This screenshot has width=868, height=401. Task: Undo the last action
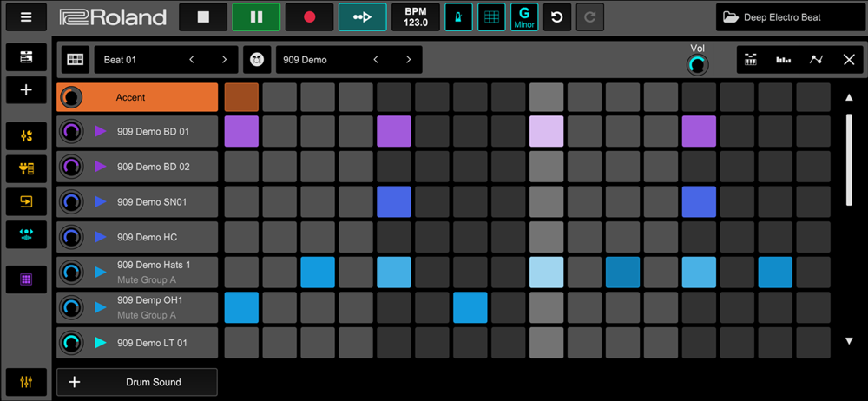click(557, 16)
